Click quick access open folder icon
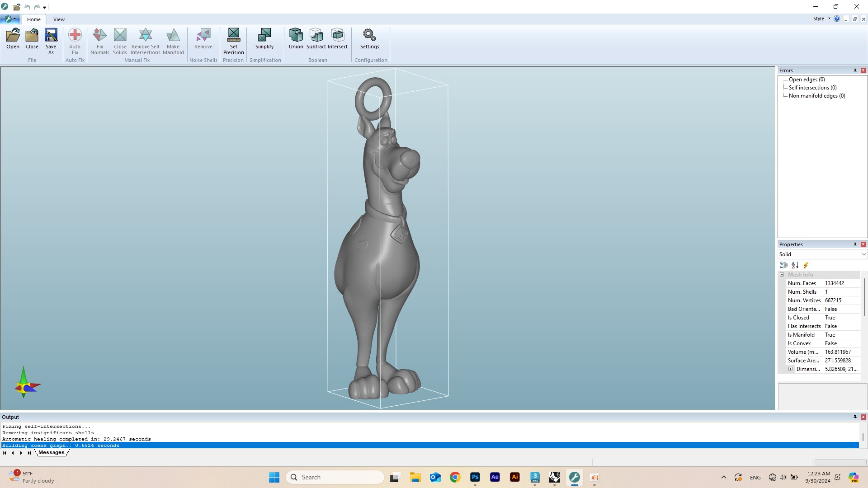Screen dimensions: 868x488 [x=17, y=7]
